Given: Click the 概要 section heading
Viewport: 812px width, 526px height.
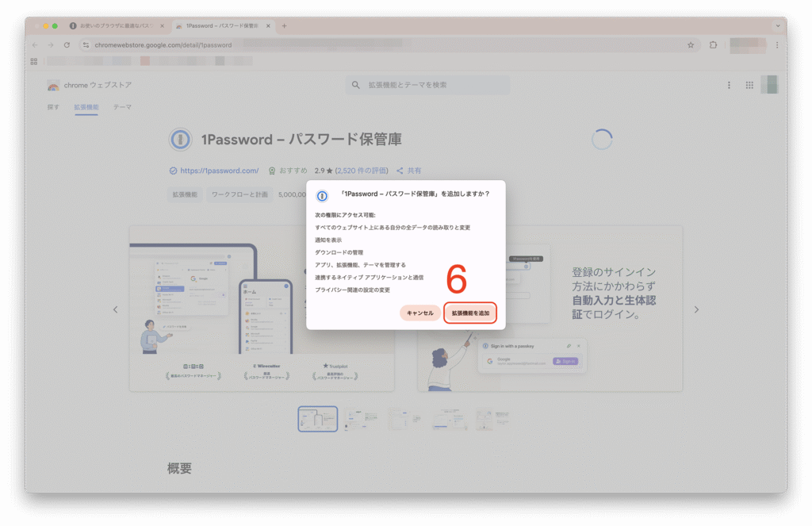Looking at the screenshot, I should click(x=179, y=468).
